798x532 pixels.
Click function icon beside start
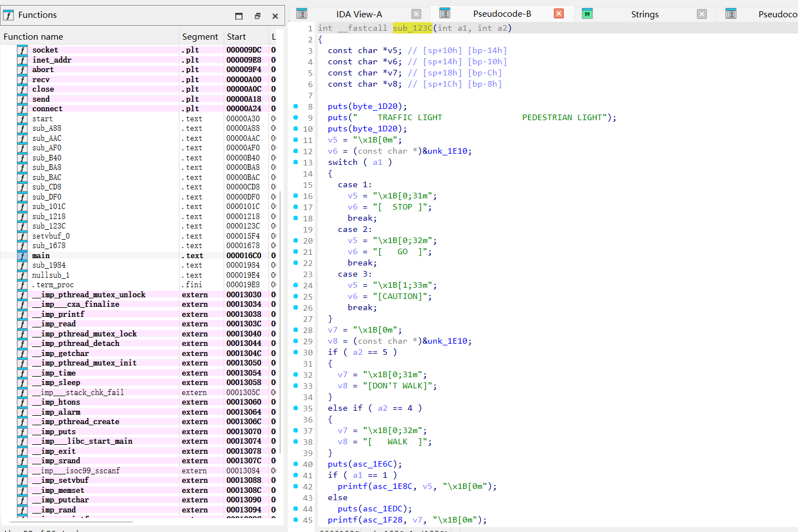(22, 118)
